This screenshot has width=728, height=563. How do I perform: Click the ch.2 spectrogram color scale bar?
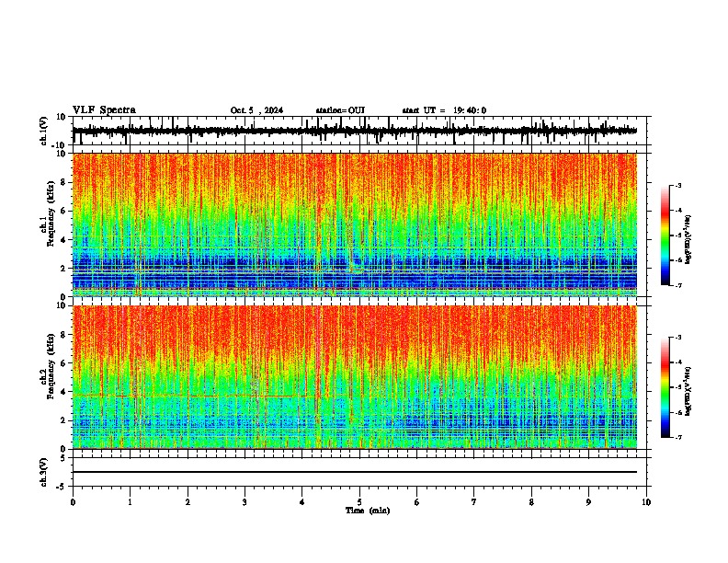point(665,387)
